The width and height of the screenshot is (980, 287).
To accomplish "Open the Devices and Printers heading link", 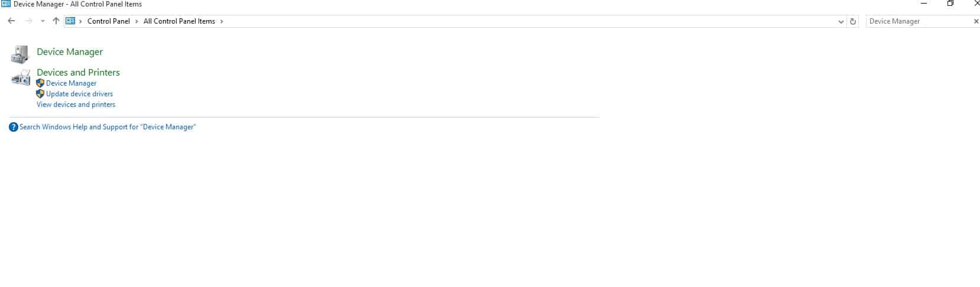I will 78,73.
